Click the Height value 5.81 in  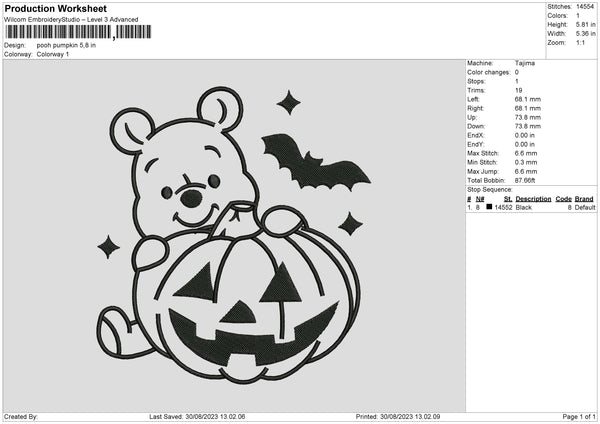(x=585, y=24)
